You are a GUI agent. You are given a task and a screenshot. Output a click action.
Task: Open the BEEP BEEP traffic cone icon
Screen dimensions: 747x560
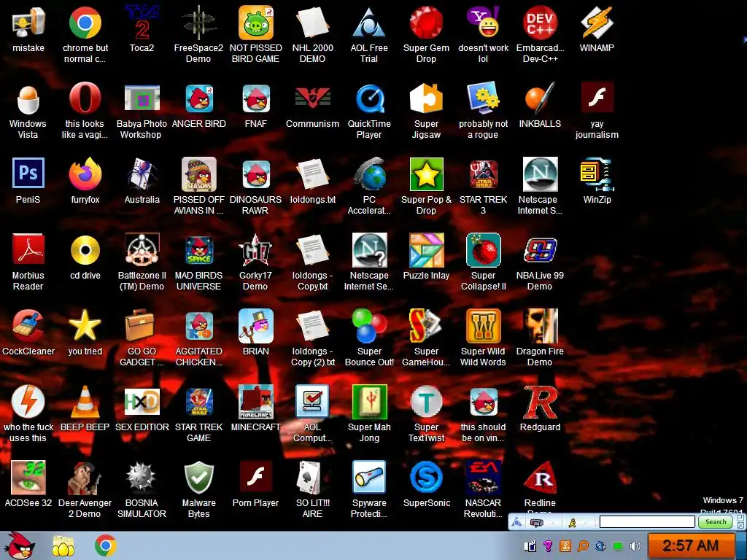click(x=85, y=402)
